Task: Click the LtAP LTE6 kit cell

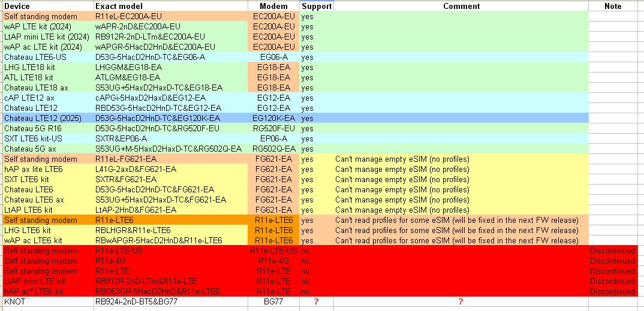Action: coord(47,210)
